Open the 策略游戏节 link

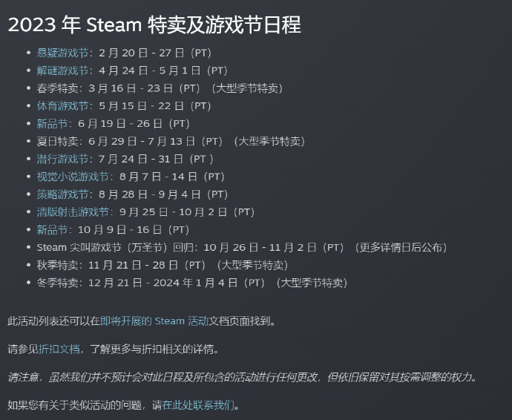pyautogui.click(x=62, y=194)
